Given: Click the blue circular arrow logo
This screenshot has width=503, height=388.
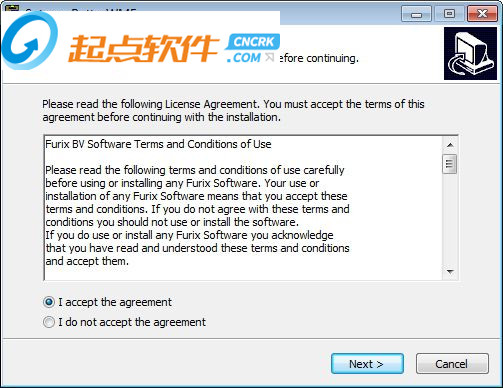Looking at the screenshot, I should tap(30, 41).
